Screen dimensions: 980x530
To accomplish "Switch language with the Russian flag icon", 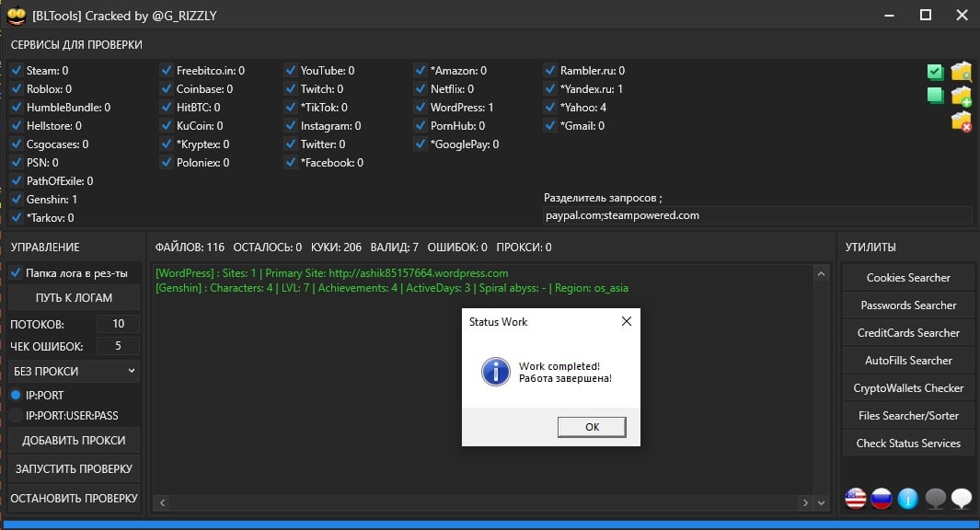I will 882,498.
